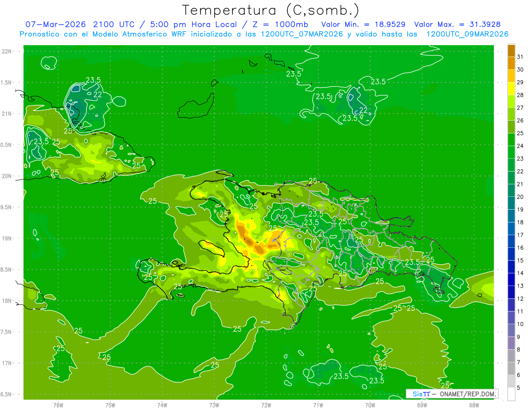The width and height of the screenshot is (532, 411).
Task: Click the 17N latitude axis label
Action: pyautogui.click(x=7, y=363)
